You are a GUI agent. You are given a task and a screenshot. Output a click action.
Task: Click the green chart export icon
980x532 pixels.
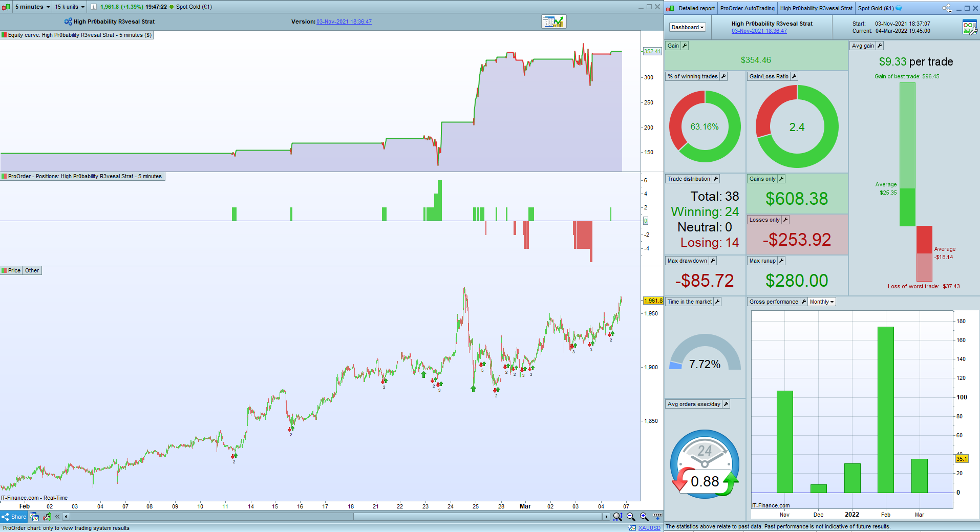click(47, 517)
